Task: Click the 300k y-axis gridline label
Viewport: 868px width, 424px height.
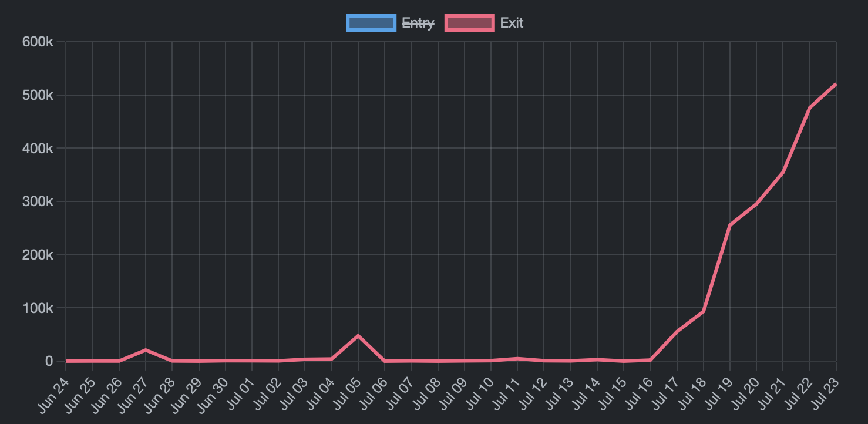Action: [x=36, y=201]
